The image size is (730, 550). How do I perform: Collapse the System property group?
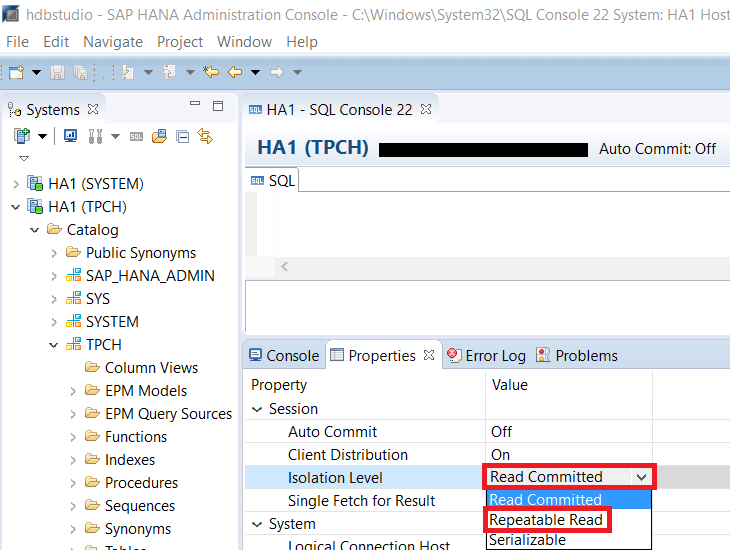(x=257, y=524)
